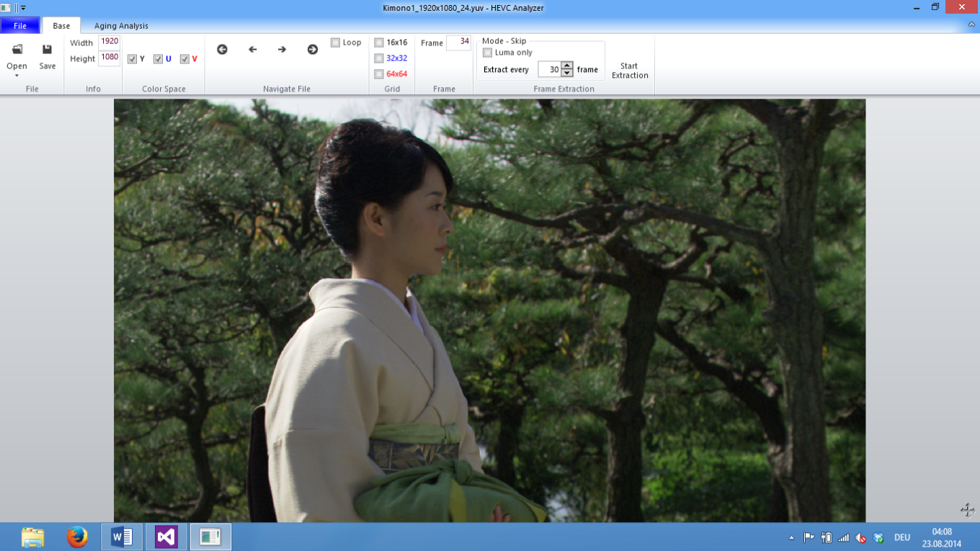Open Visual Studio from the taskbar
Image resolution: width=980 pixels, height=551 pixels.
(x=166, y=537)
